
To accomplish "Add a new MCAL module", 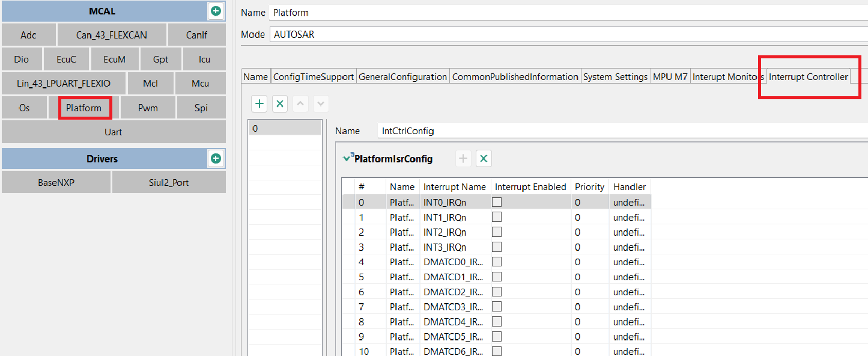I will coord(216,11).
